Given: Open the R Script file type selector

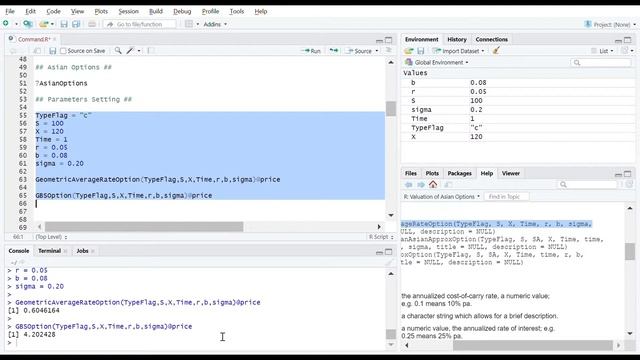Looking at the screenshot, I should [x=381, y=237].
